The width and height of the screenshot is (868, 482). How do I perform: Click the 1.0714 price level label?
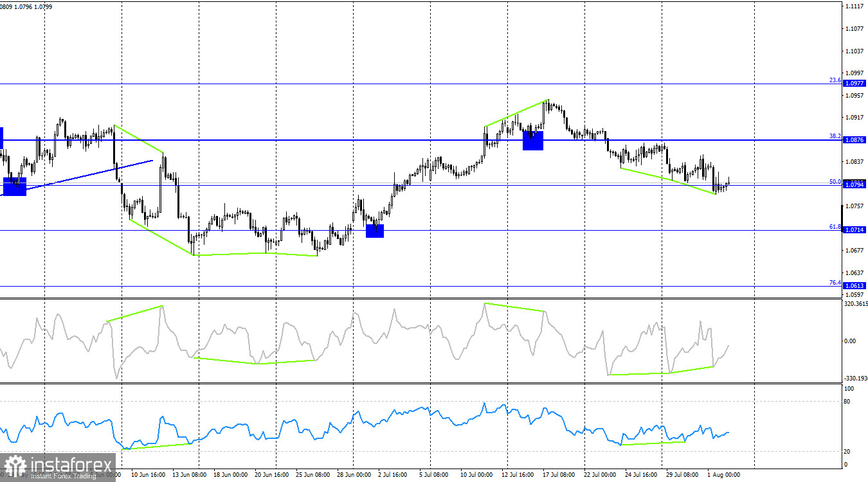[x=854, y=229]
